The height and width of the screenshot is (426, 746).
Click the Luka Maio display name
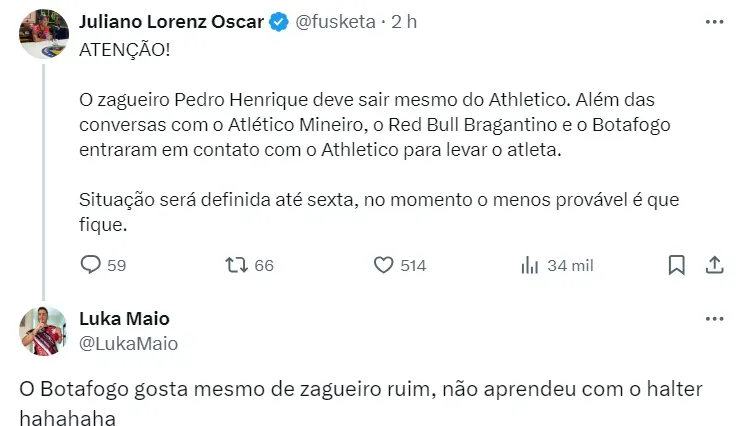coord(124,319)
